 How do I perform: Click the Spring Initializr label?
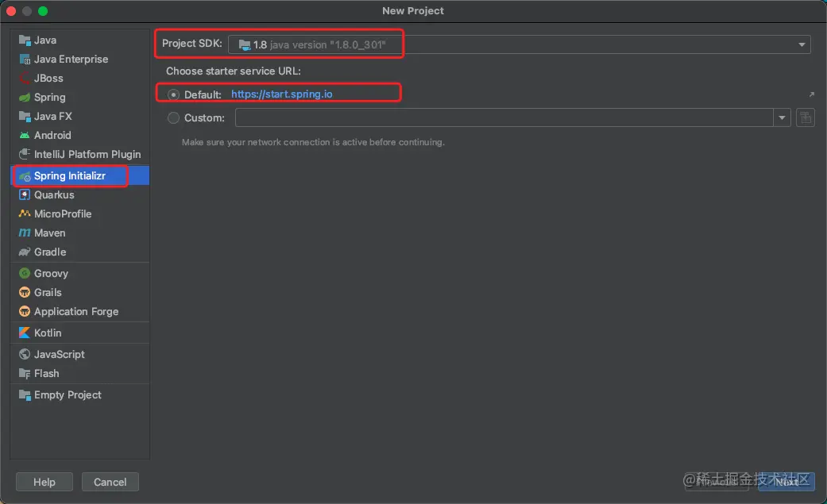tap(70, 176)
